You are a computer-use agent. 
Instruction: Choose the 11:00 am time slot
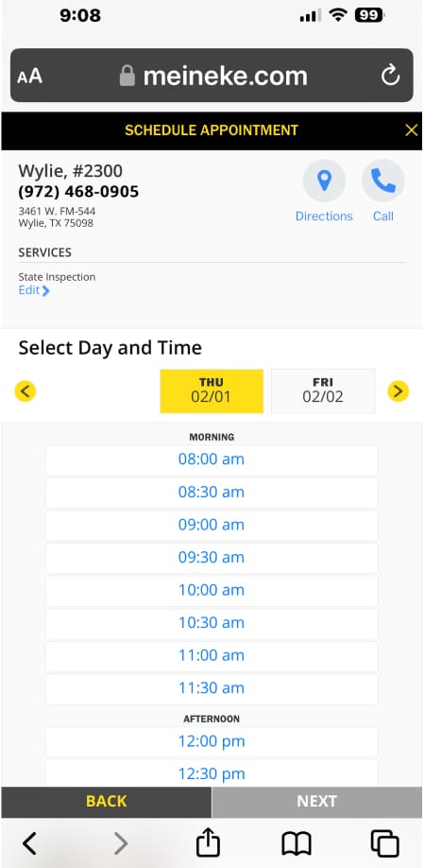(x=212, y=656)
